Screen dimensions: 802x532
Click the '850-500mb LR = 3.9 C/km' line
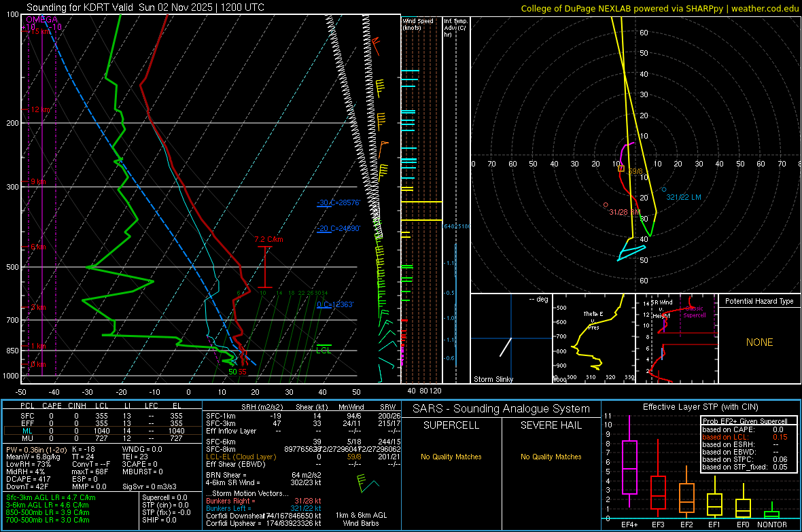click(48, 512)
